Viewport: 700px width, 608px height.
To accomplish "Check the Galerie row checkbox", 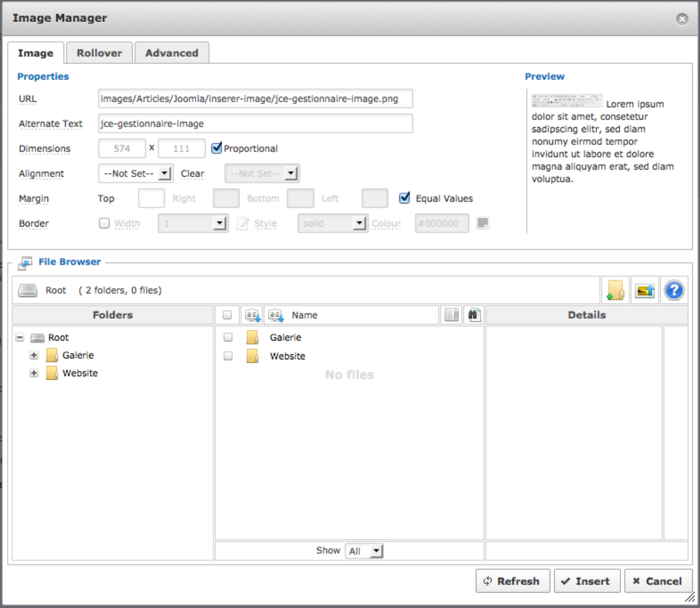I will click(228, 337).
